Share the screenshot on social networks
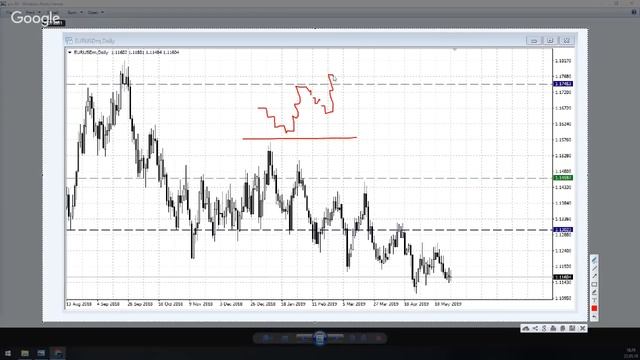This screenshot has height=360, width=640. (535, 328)
